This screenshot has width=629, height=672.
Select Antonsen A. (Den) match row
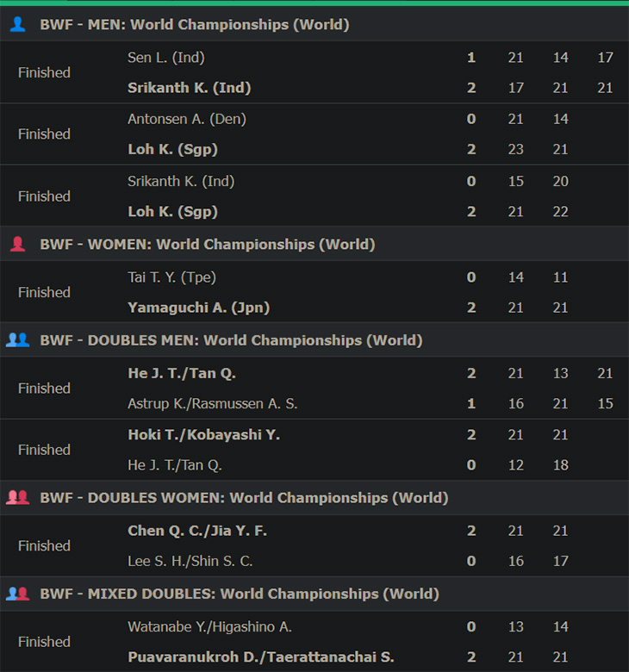[x=314, y=134]
